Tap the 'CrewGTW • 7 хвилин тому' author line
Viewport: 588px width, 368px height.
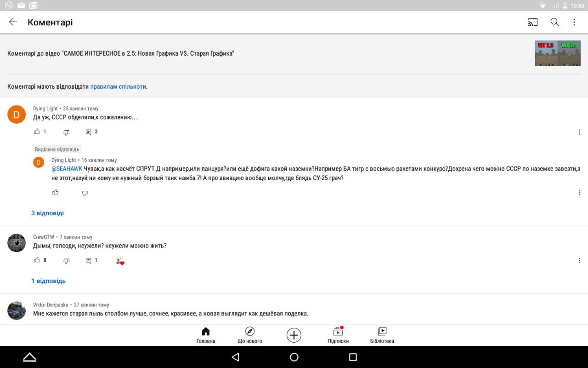point(62,237)
